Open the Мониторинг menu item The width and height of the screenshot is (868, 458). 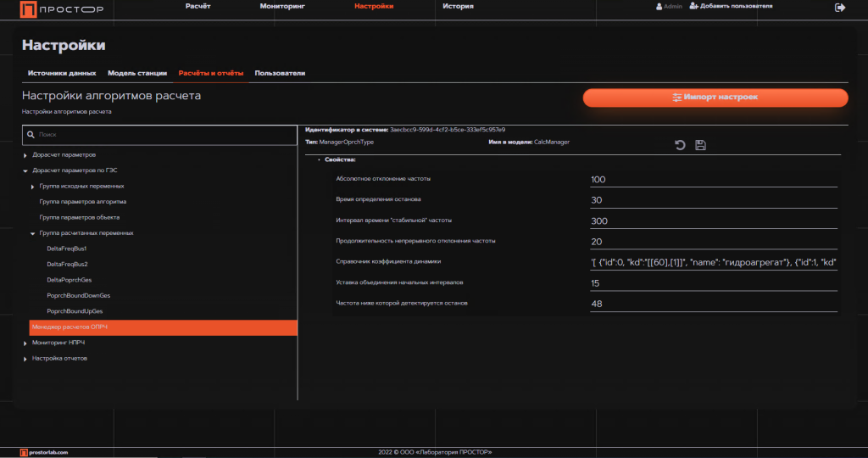pyautogui.click(x=282, y=6)
